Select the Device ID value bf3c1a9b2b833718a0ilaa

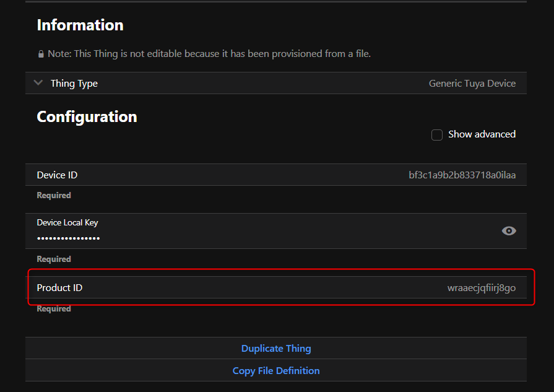462,175
